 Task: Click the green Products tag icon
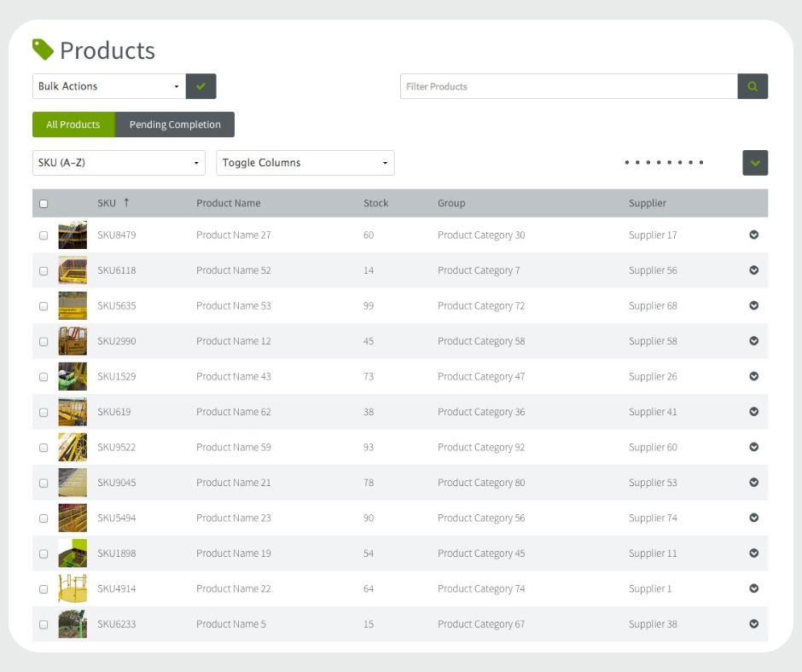coord(43,49)
